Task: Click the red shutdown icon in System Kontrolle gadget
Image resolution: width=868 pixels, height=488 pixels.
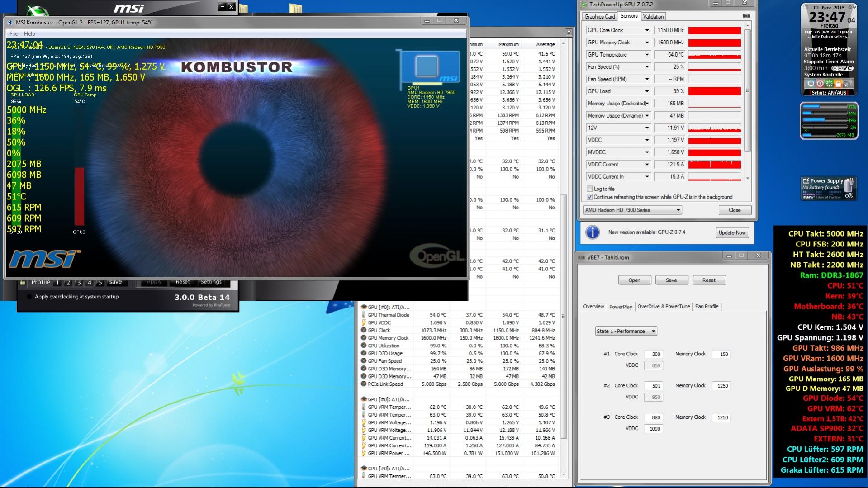Action: 820,84
